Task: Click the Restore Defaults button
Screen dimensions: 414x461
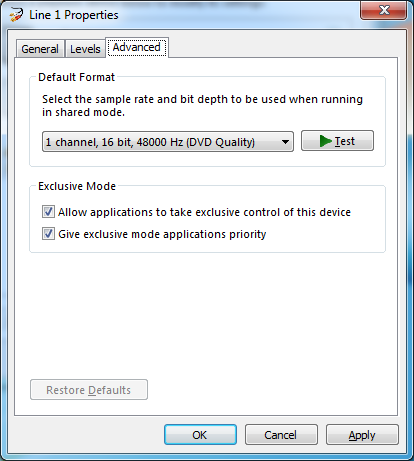Action: tap(89, 389)
